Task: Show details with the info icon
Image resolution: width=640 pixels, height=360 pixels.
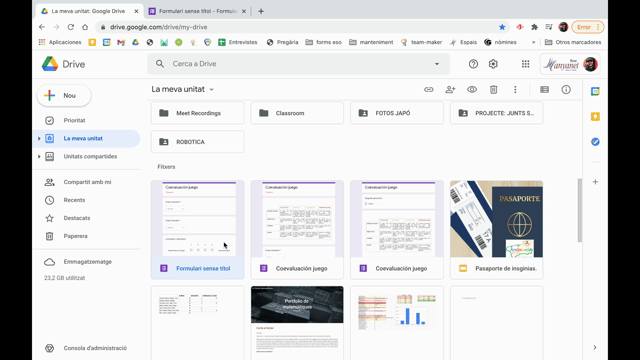Action: [566, 89]
